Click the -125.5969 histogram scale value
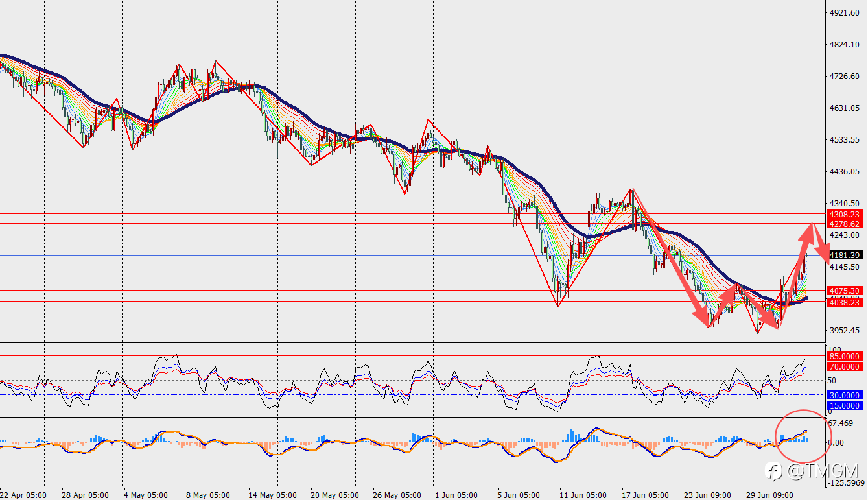The width and height of the screenshot is (868, 500). click(847, 482)
